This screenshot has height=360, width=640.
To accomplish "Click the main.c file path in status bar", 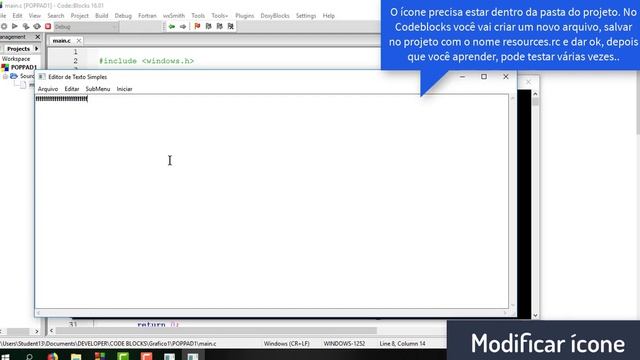I will [x=108, y=344].
